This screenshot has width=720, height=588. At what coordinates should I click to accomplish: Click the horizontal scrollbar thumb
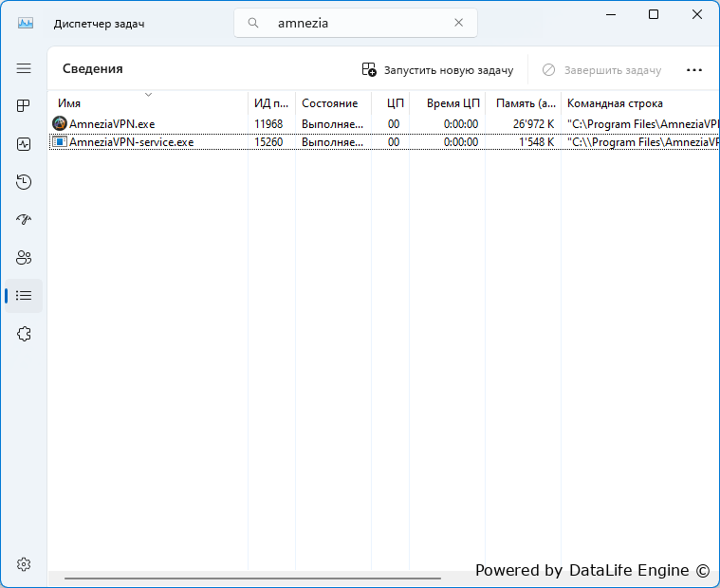coord(252,579)
